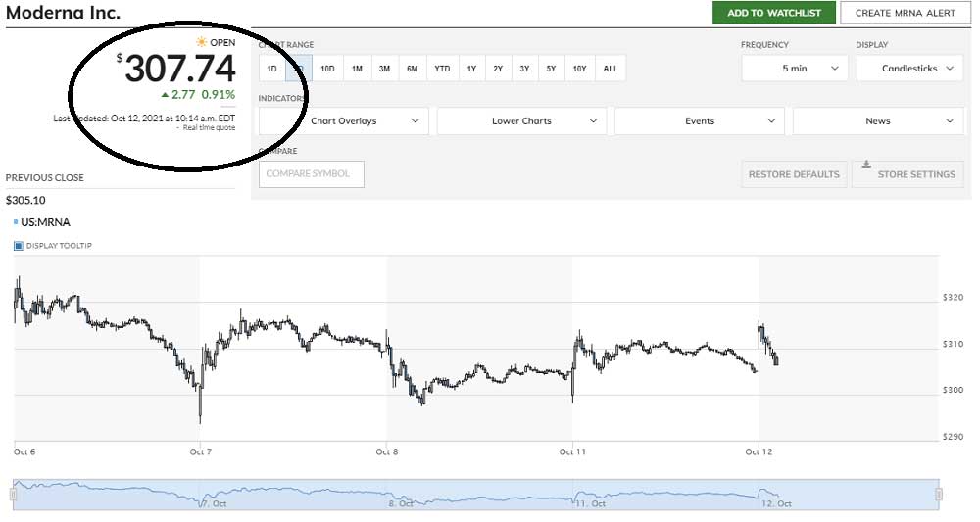
Task: Open the Candlesticks display dropdown
Action: coord(908,69)
